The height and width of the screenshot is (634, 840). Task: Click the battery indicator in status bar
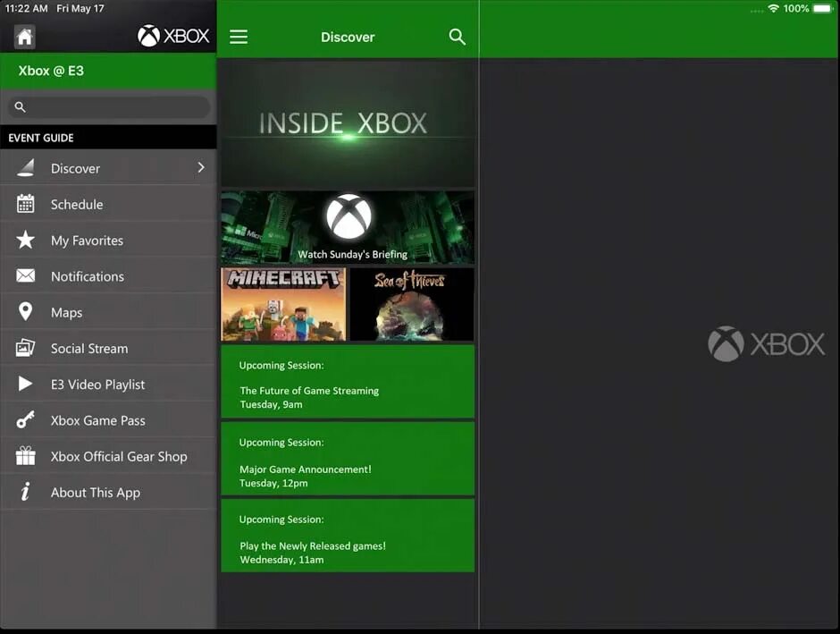point(822,9)
